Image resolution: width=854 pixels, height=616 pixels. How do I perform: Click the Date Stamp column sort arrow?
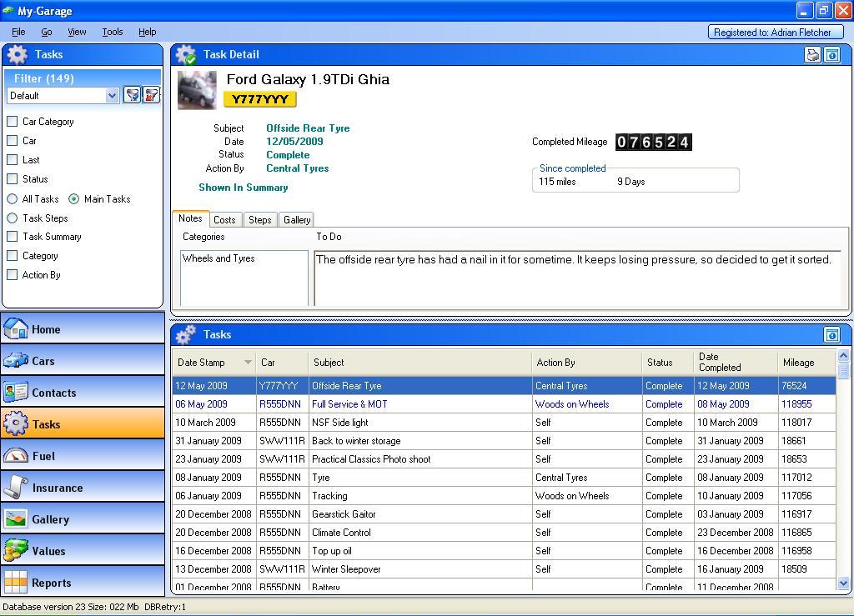click(x=248, y=363)
